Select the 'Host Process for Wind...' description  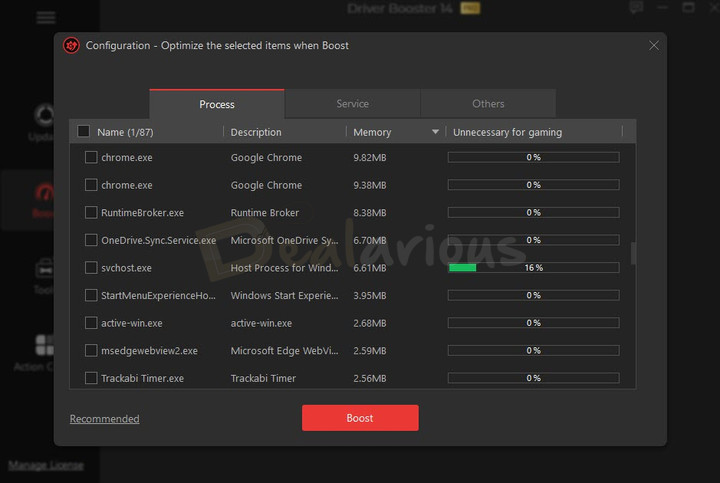[x=284, y=268]
